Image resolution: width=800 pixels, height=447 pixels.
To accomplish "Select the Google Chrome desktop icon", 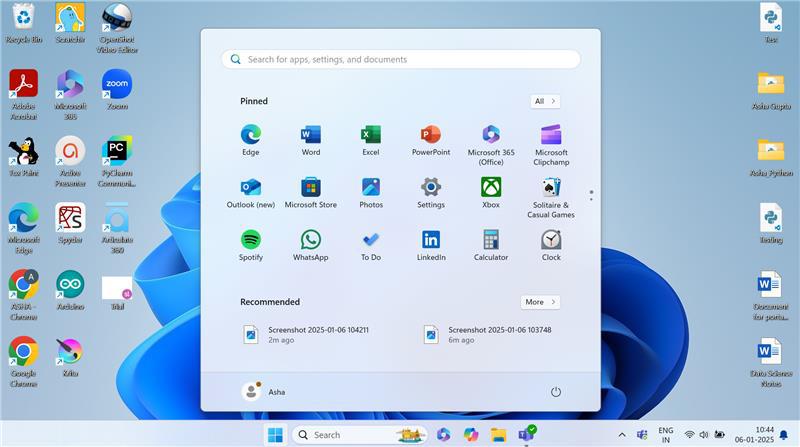I will (x=23, y=362).
